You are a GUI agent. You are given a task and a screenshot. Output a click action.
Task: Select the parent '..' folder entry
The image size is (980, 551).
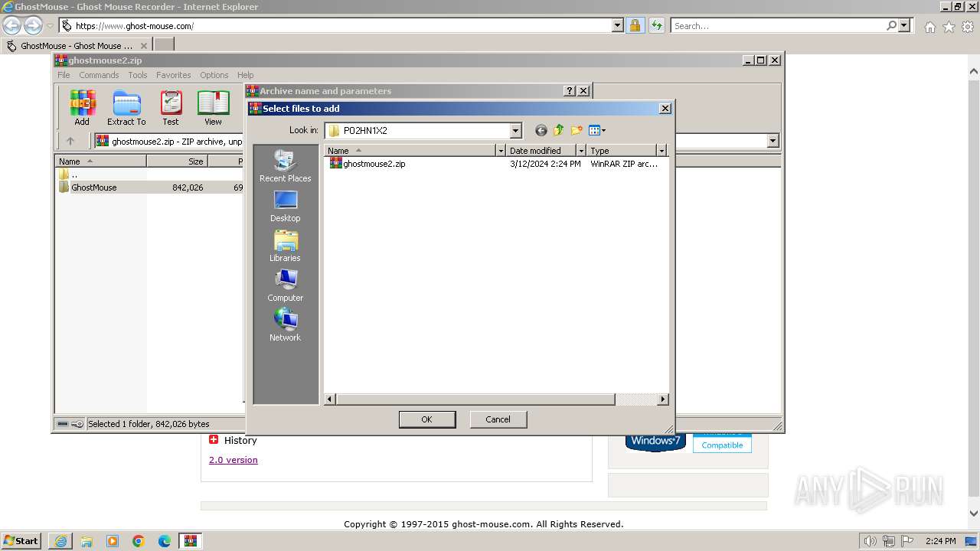click(73, 174)
